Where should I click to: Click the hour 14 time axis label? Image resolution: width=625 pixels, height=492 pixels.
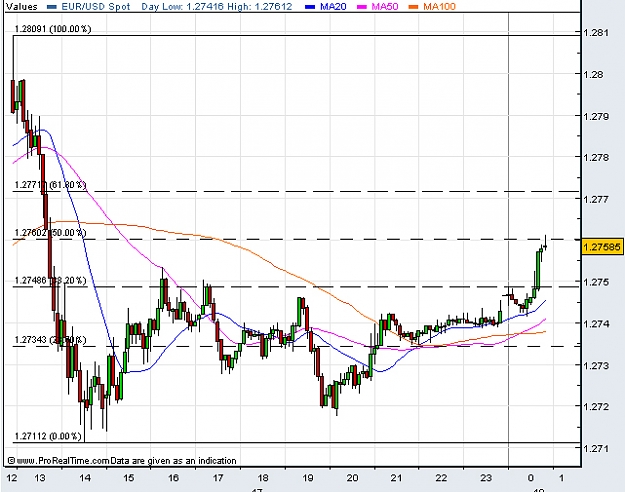(85, 477)
